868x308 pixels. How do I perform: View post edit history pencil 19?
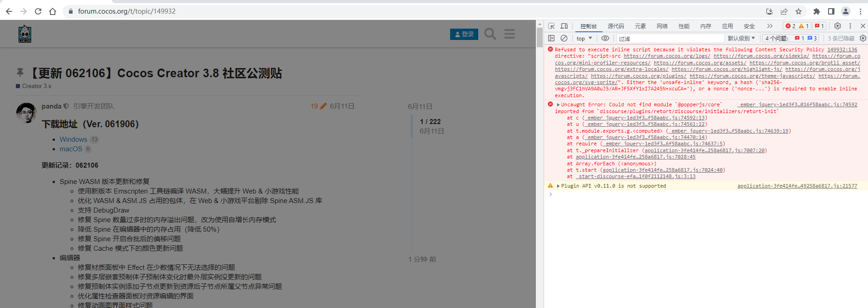point(319,106)
